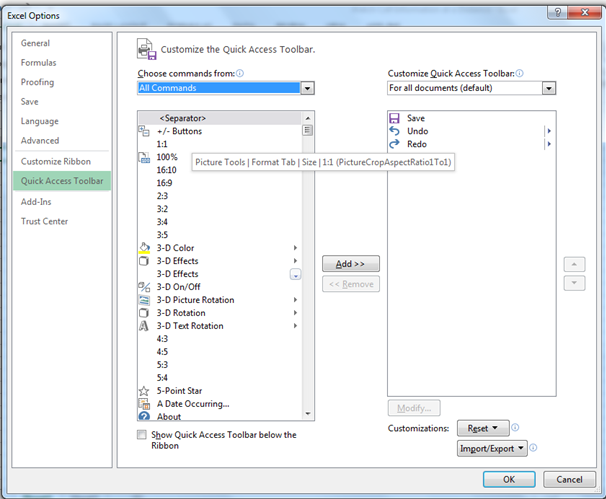
Task: Select the 5:4 aspect ratio command
Action: [x=220, y=378]
